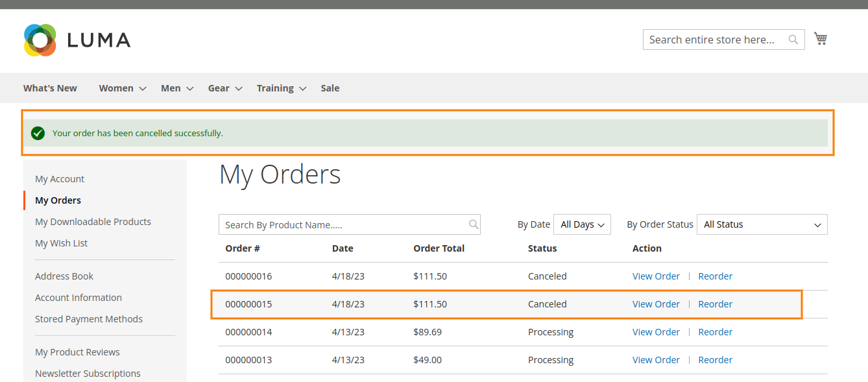View Order for order 000000014
The width and height of the screenshot is (868, 382).
coord(656,332)
